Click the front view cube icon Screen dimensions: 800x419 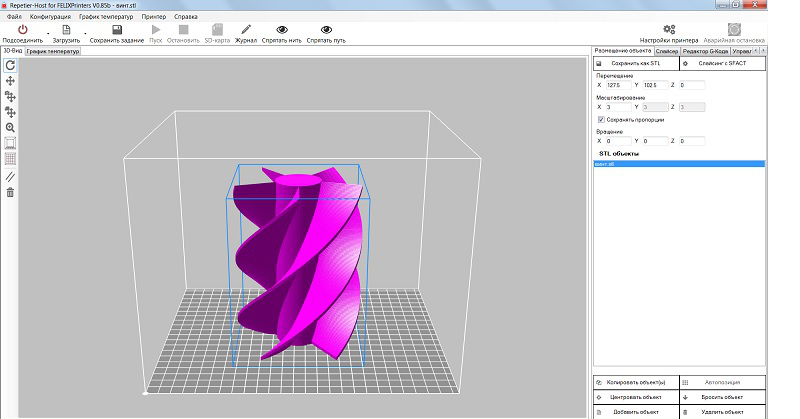(10, 143)
